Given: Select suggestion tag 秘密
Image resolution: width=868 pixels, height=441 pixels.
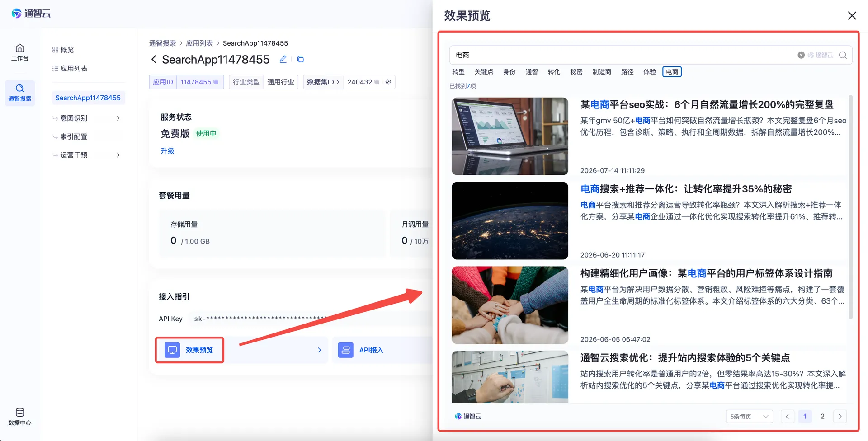Looking at the screenshot, I should 576,72.
